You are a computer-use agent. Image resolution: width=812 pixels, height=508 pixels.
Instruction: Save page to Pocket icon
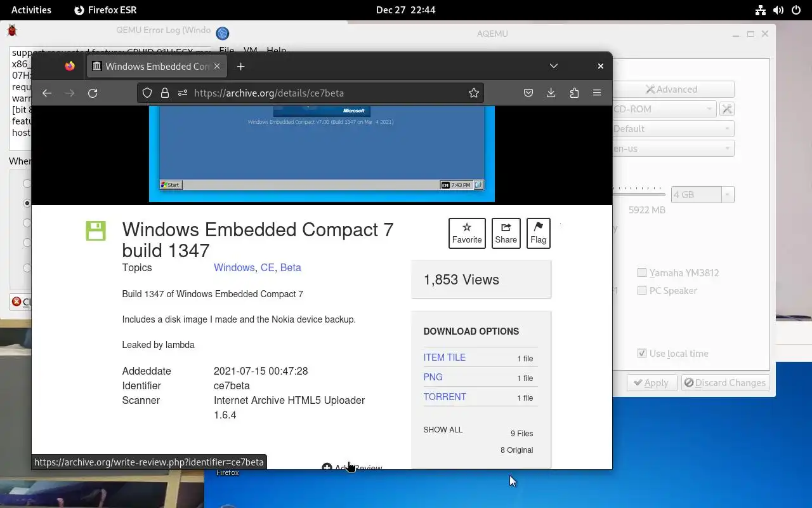pos(528,93)
